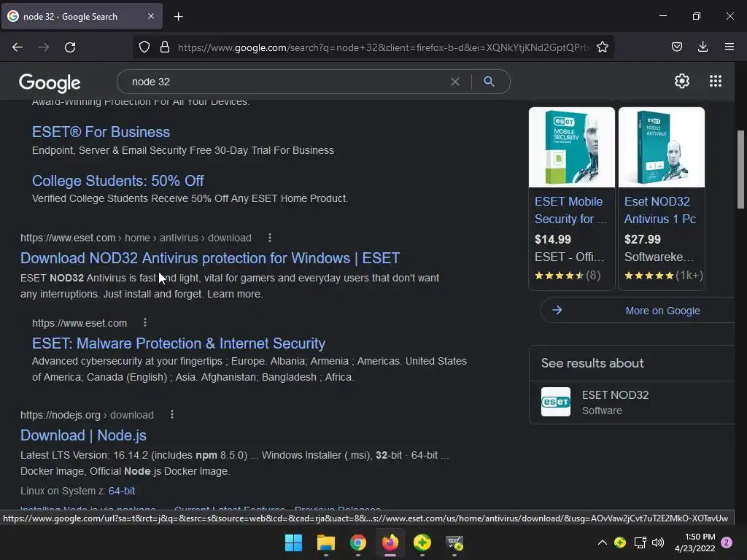
Task: Click the page vertical scrollbar thumb
Action: pyautogui.click(x=740, y=169)
